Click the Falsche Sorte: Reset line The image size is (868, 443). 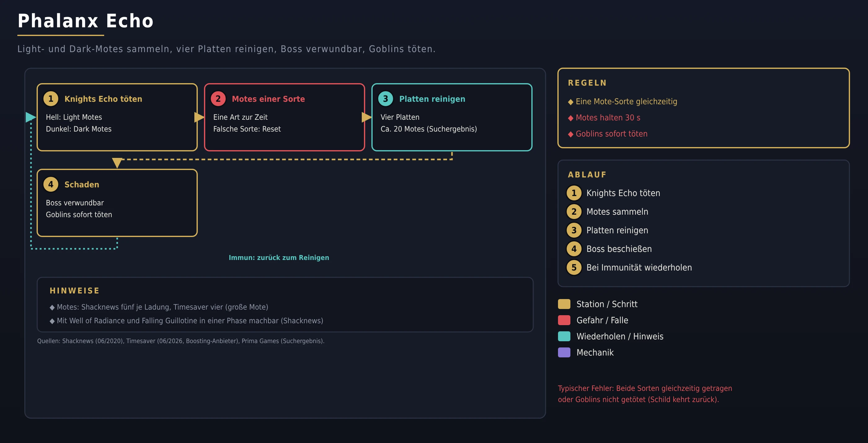[247, 129]
